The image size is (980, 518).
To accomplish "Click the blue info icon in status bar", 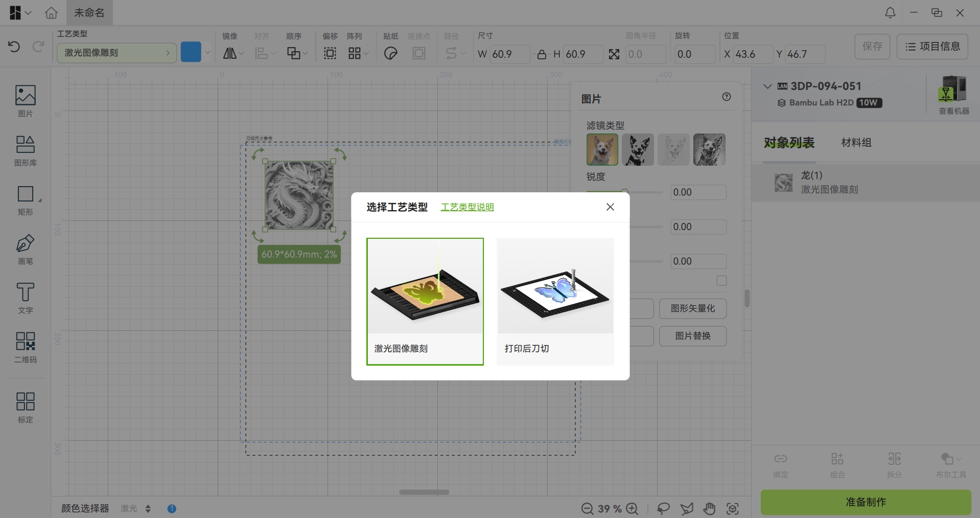I will click(172, 509).
